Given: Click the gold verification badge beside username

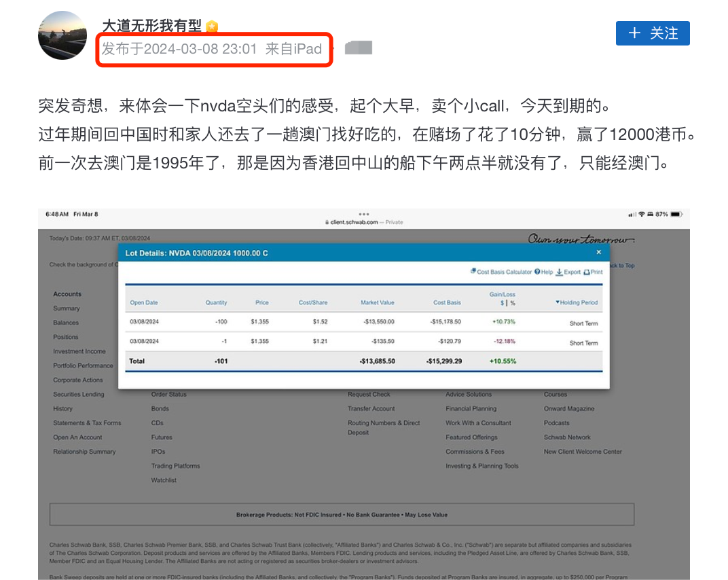Looking at the screenshot, I should coord(212,26).
